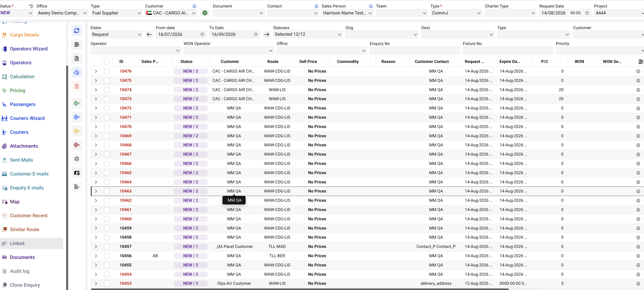Open the Type Fuel Supplier dropdown
The image size is (644, 290).
tap(117, 13)
